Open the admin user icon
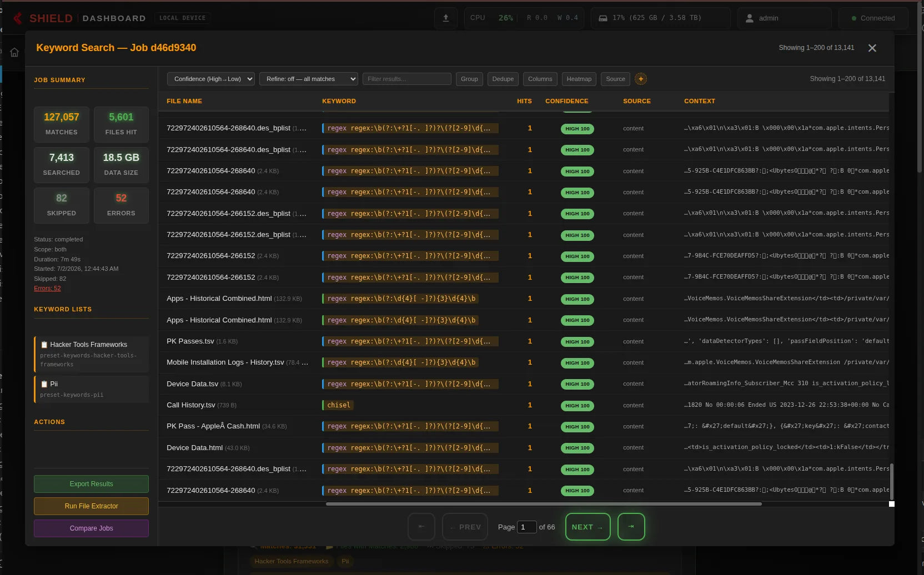Image resolution: width=924 pixels, height=575 pixels. (x=749, y=18)
